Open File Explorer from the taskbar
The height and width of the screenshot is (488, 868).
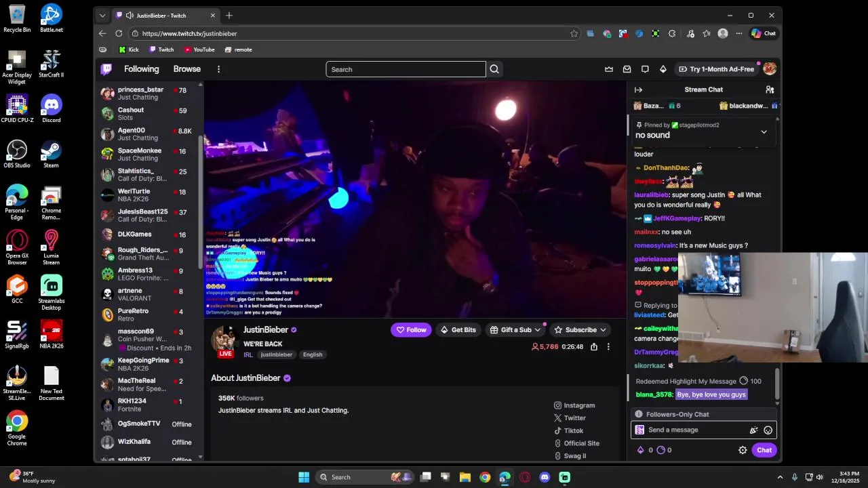click(465, 477)
